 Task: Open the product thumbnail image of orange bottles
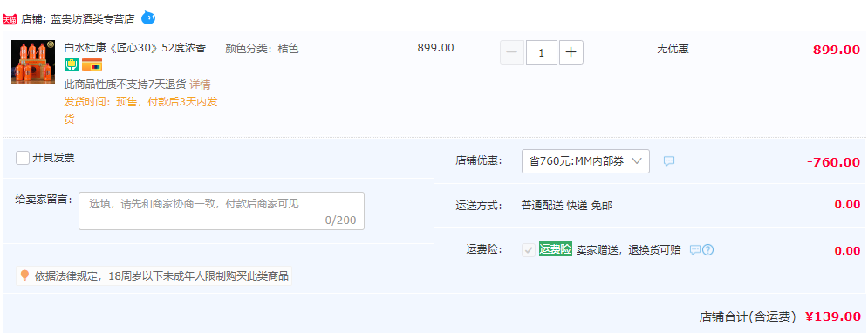point(33,61)
